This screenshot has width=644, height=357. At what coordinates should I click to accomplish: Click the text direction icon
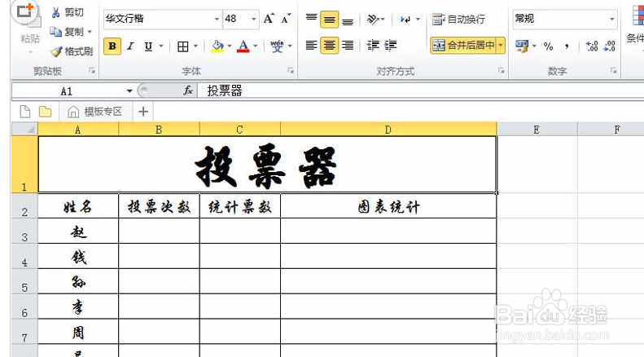(405, 20)
